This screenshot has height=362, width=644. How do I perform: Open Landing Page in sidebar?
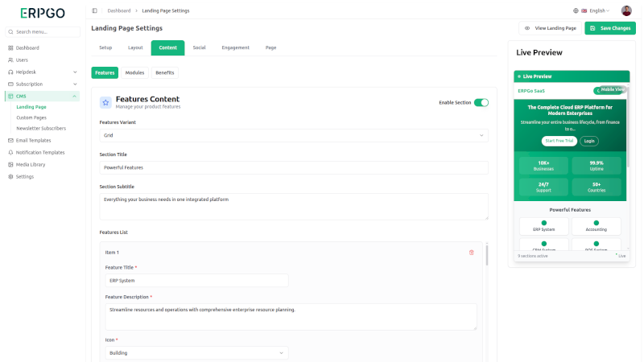tap(31, 107)
